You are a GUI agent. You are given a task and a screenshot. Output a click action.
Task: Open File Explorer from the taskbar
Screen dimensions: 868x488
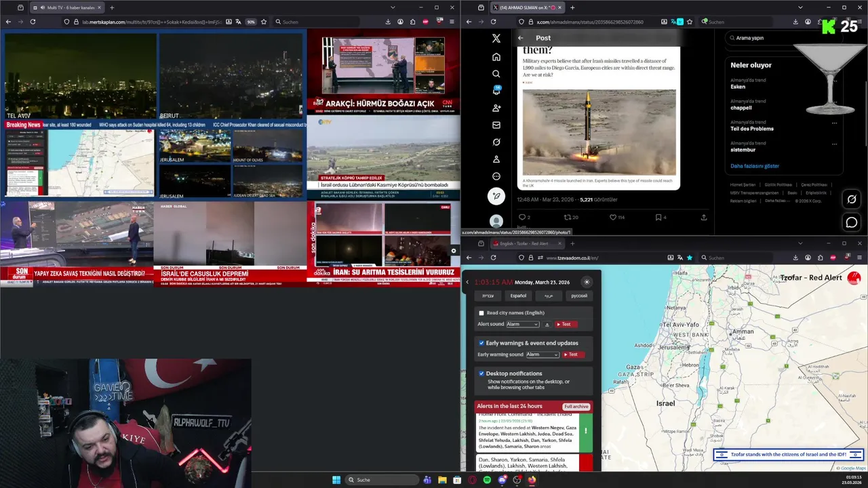pyautogui.click(x=442, y=480)
